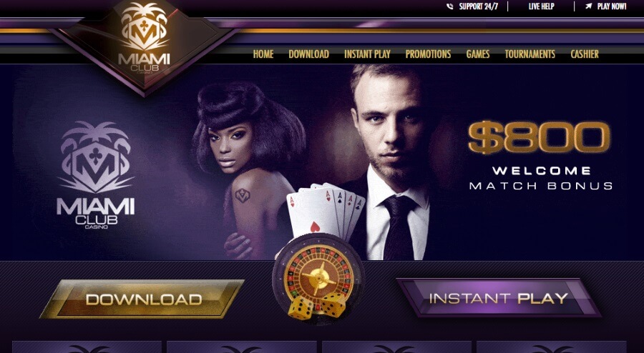
Task: Click the phone icon beside Support 24/7
Action: 450,6
